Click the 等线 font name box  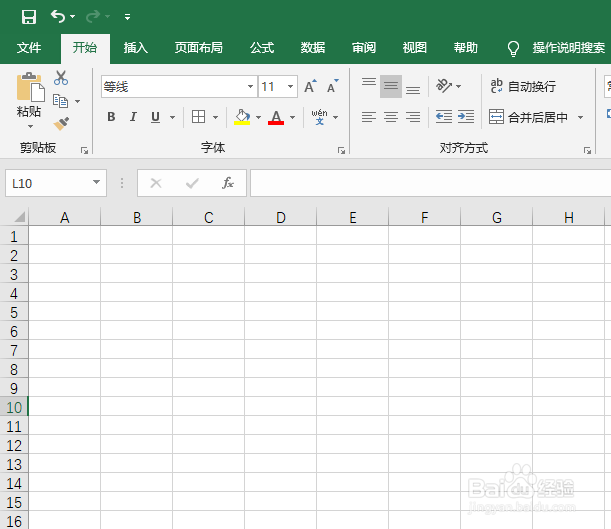click(173, 86)
